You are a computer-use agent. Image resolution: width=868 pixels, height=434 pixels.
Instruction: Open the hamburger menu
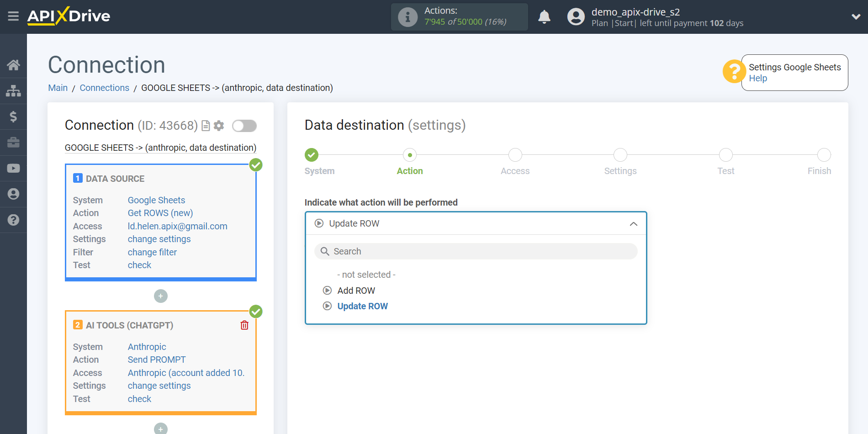(13, 16)
